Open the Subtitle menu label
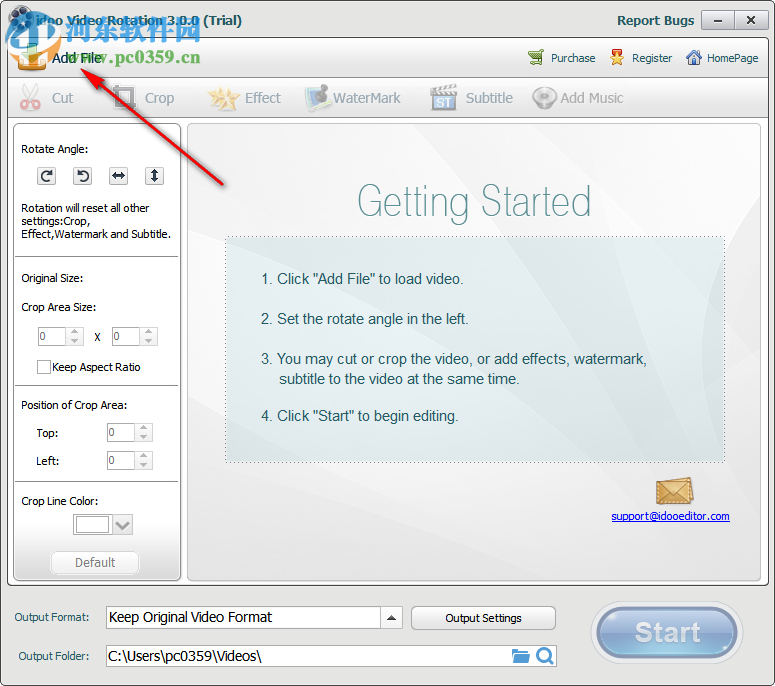The height and width of the screenshot is (686, 775). pyautogui.click(x=489, y=98)
